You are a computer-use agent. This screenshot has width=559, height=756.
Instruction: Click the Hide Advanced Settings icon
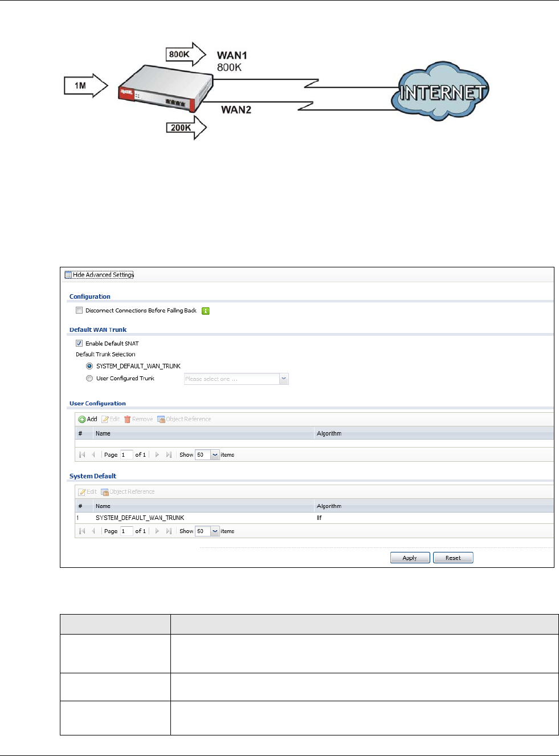coord(68,275)
